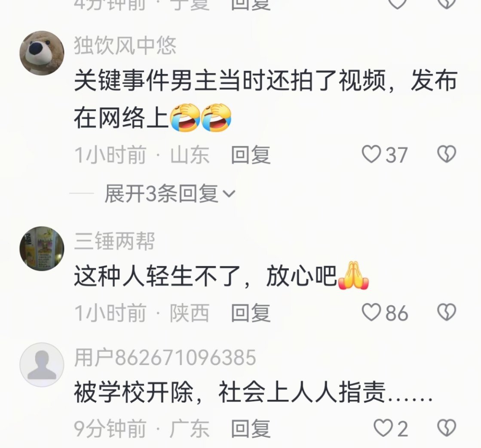Open 三锤两帮's avatar picture
The height and width of the screenshot is (448, 481).
pos(42,249)
